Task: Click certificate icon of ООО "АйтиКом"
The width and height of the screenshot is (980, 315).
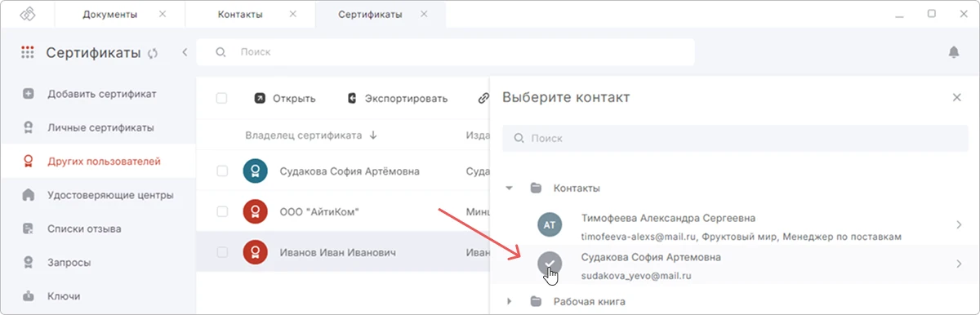Action: pos(255,212)
